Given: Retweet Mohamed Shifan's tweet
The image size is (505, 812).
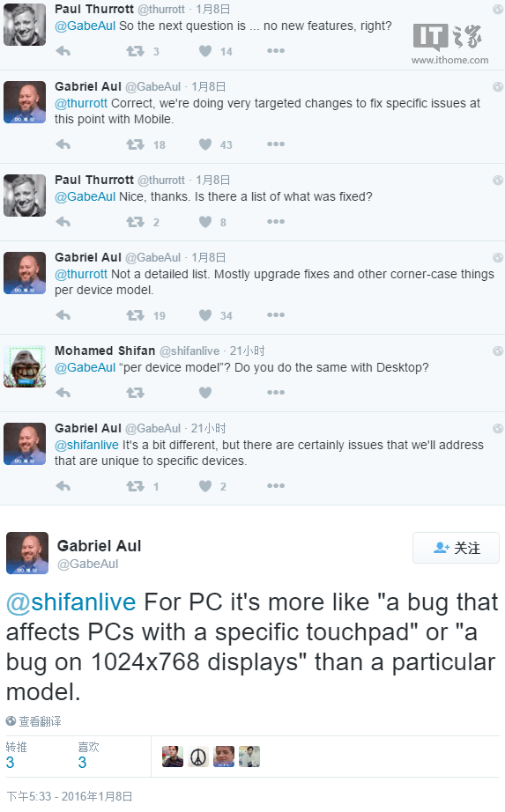Looking at the screenshot, I should [136, 393].
